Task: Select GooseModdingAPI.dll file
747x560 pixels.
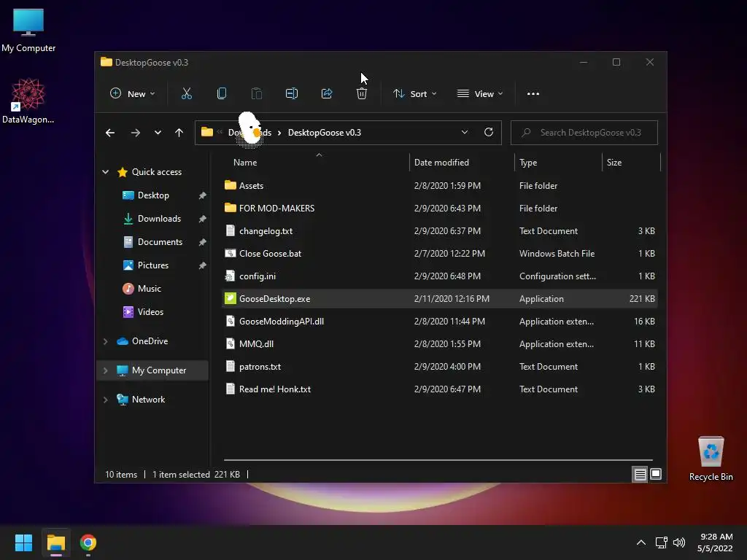Action: (440, 322)
